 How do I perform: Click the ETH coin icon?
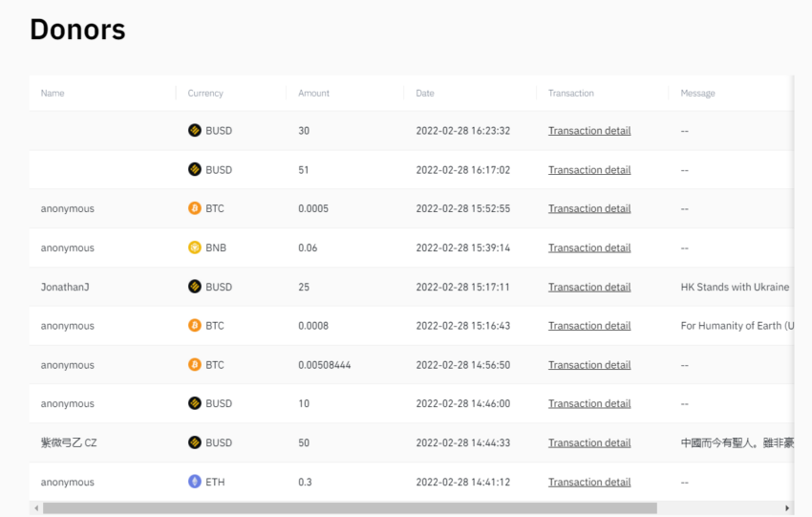tap(195, 482)
